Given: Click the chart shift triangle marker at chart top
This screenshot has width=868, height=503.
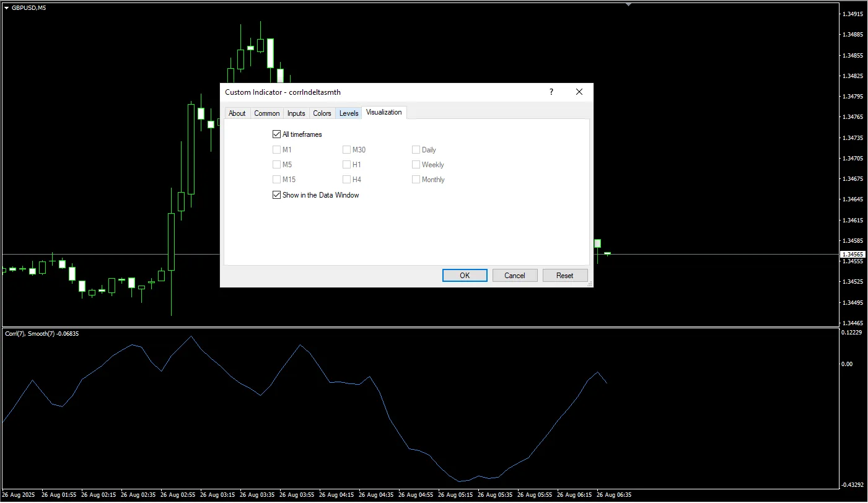Looking at the screenshot, I should coord(629,4).
